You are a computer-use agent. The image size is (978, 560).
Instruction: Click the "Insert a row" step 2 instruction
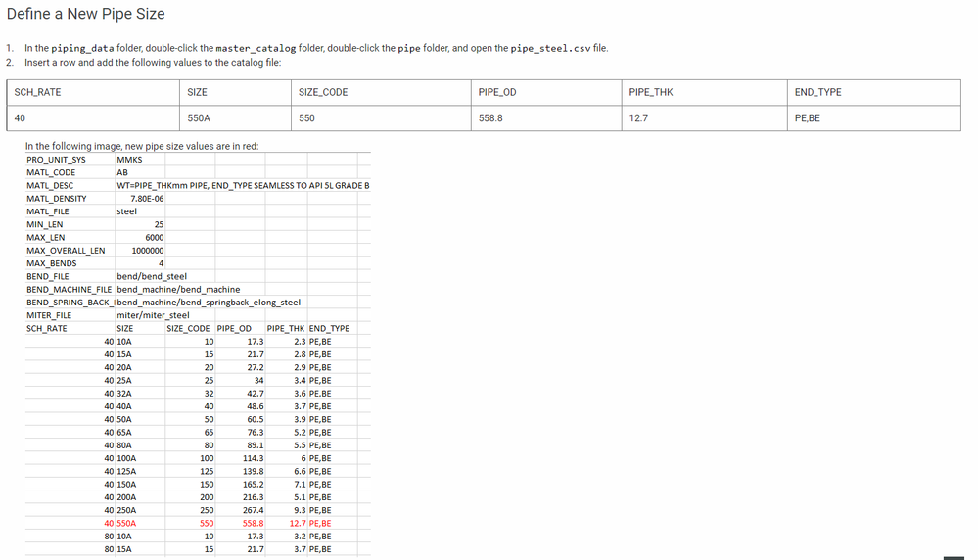tap(153, 63)
